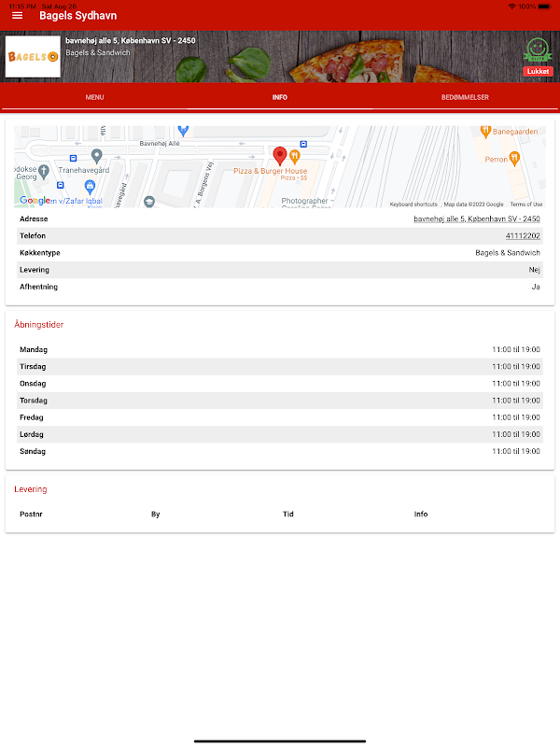Click the Søndag opening hours row

280,451
